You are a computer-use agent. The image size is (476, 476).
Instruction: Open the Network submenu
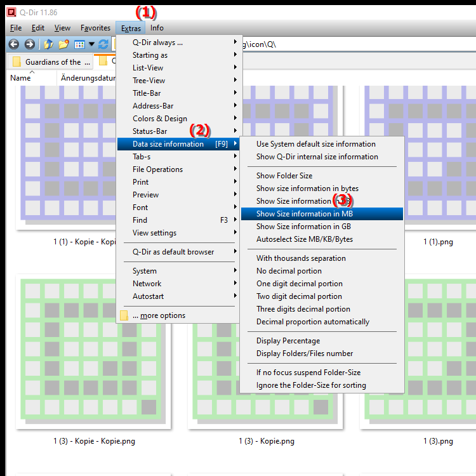(x=178, y=284)
